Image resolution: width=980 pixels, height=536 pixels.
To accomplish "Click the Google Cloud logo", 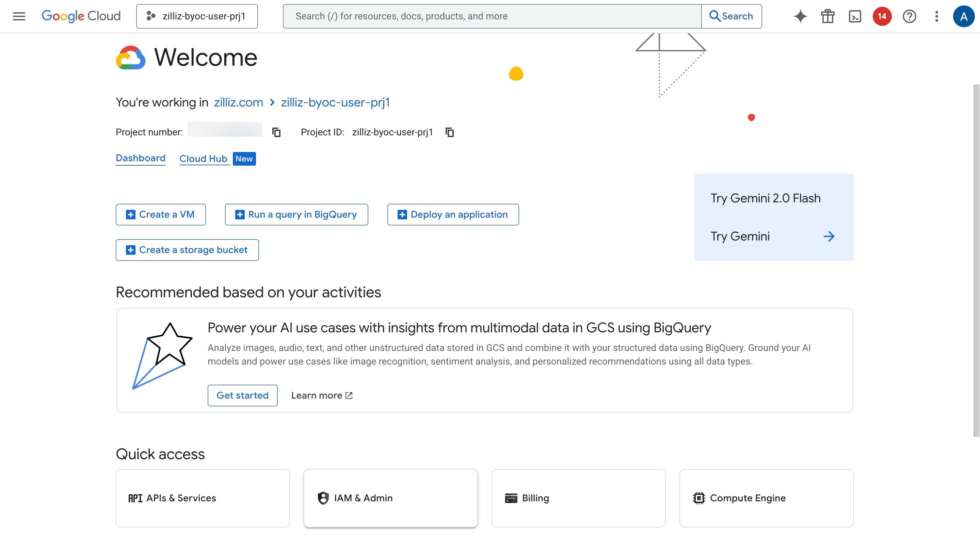I will (81, 16).
